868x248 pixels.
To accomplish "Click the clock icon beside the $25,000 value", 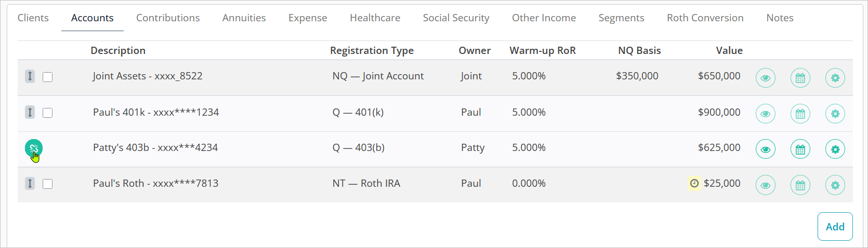I will 694,183.
